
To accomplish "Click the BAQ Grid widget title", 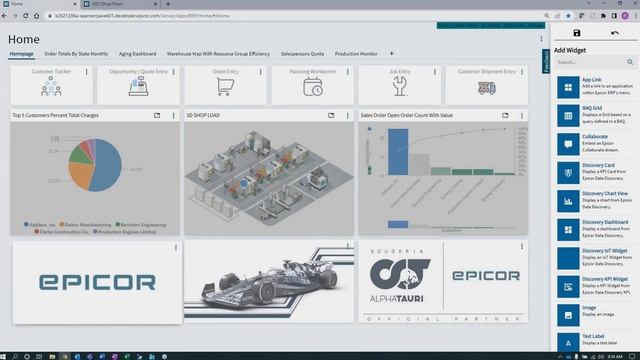I will coord(592,108).
